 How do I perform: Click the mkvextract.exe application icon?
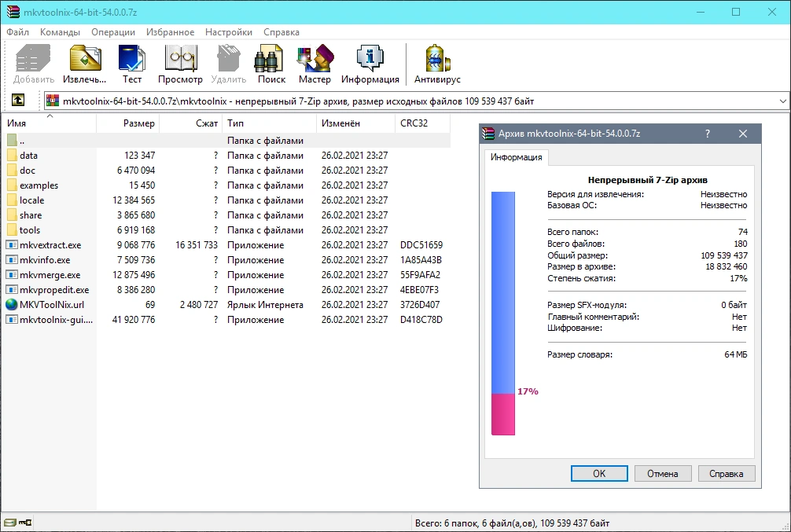[x=12, y=245]
